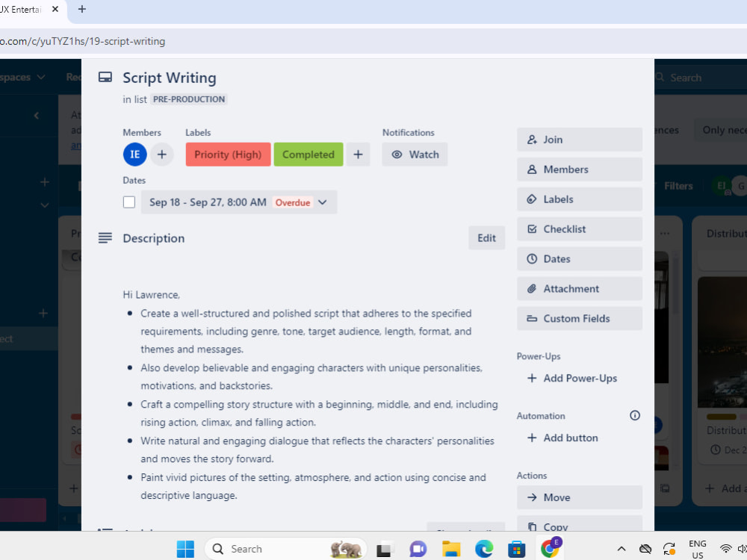Open the Teams chat taskbar icon
The image size is (747, 560).
[418, 549]
